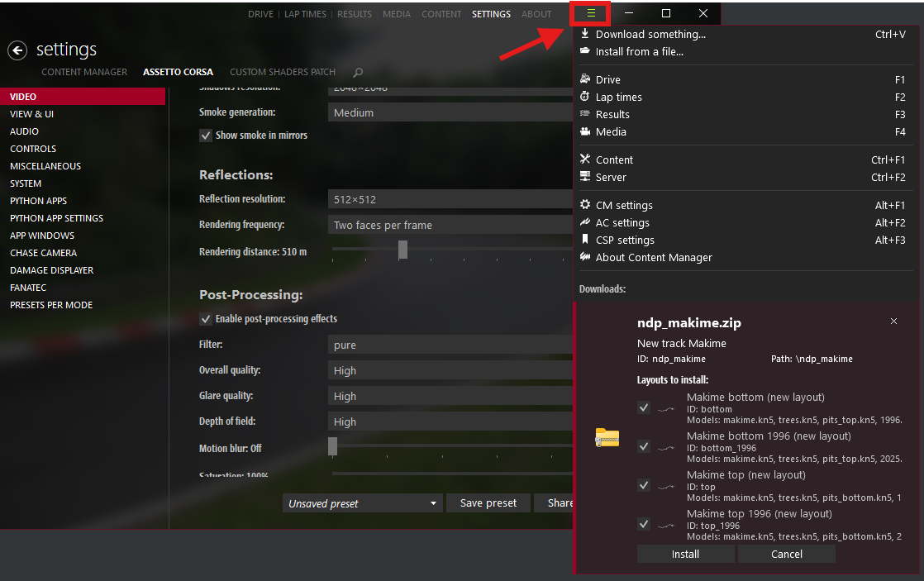
Task: Select Chase Camera in the sidebar
Action: click(83, 253)
